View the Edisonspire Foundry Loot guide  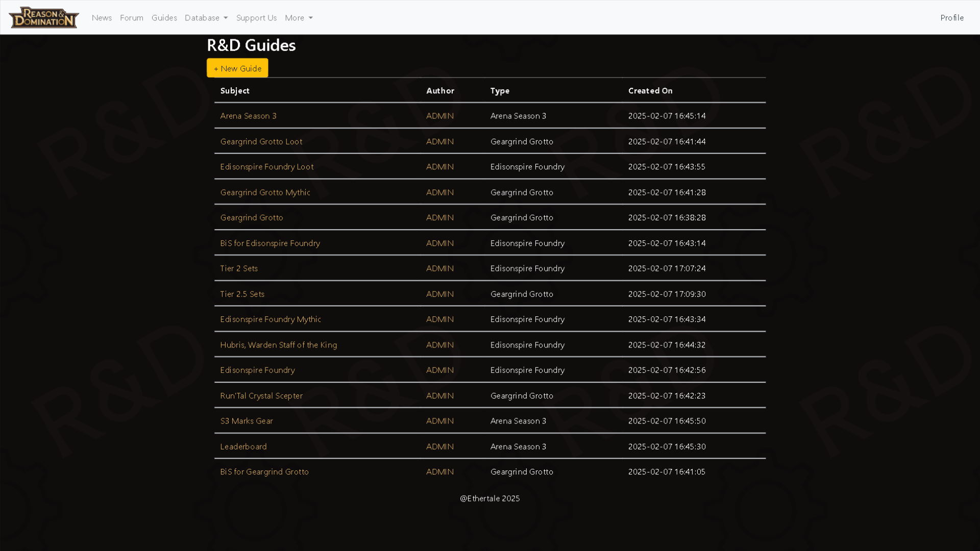[x=266, y=166]
